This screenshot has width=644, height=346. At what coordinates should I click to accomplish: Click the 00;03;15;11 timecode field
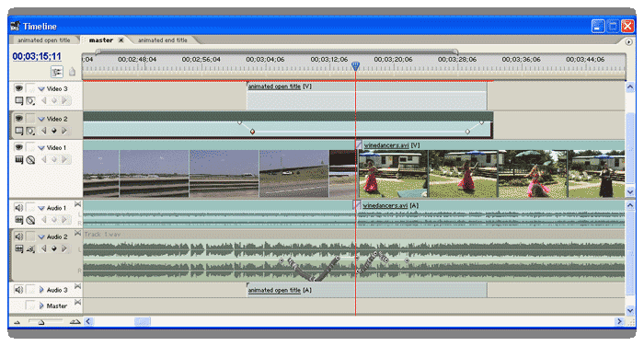click(37, 56)
